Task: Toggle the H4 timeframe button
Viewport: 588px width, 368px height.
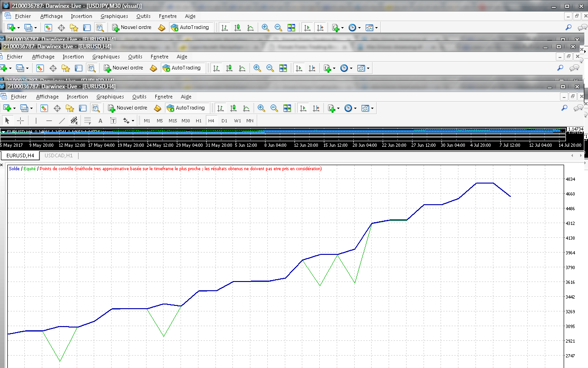Action: (x=211, y=121)
